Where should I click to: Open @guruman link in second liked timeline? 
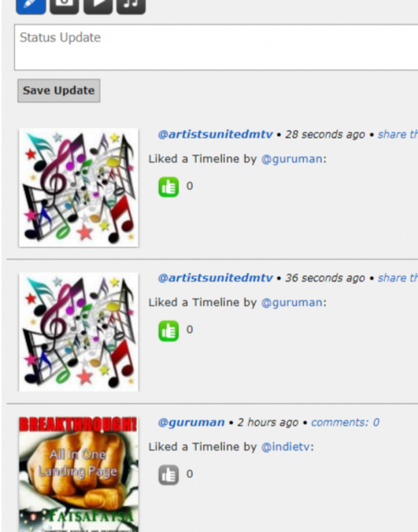(x=292, y=303)
